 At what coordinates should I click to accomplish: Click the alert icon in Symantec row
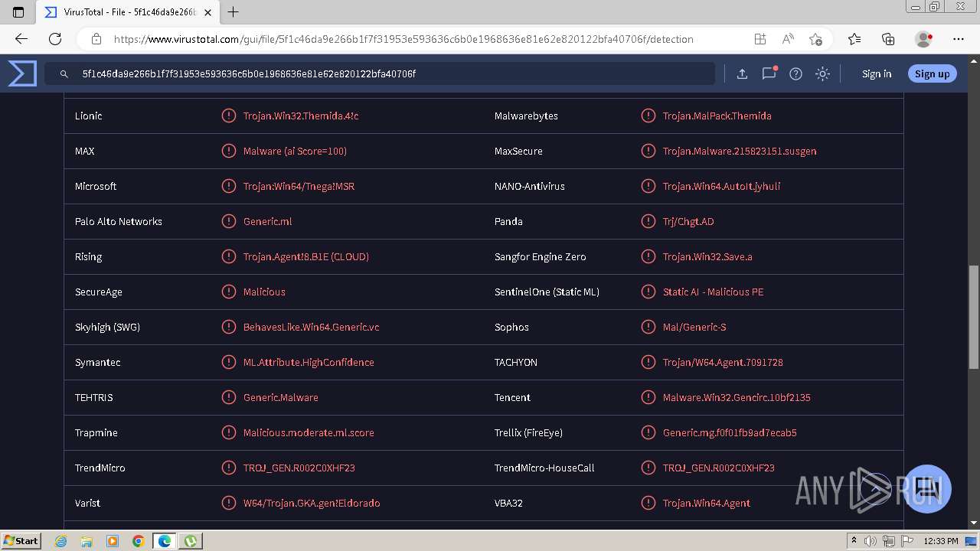228,362
